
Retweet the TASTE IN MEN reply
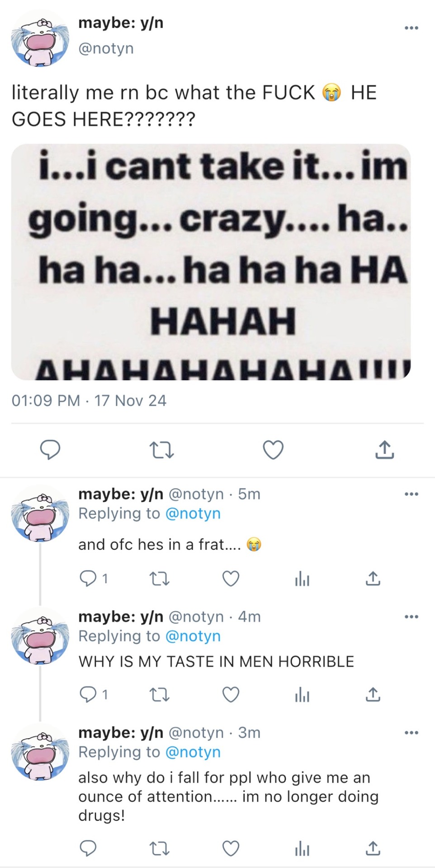159,694
